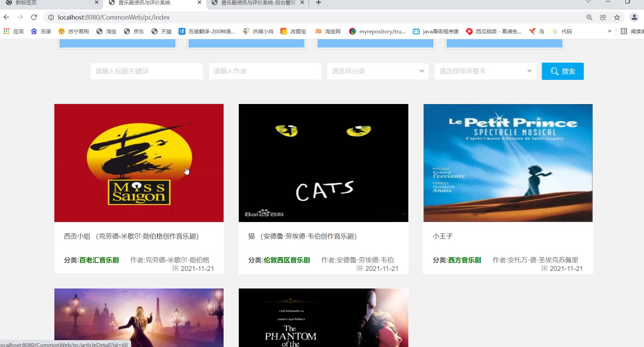Viewport: 644px width, 347px height.
Task: Open 淘宝 bookmark
Action: tap(106, 31)
